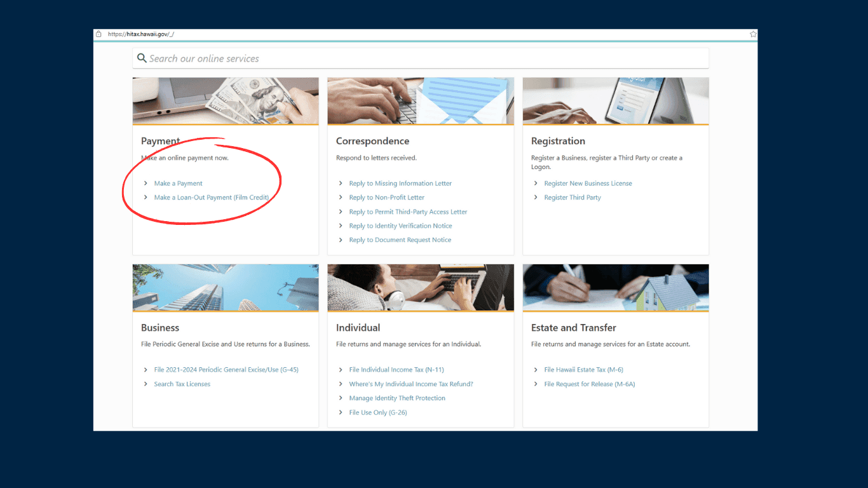Open the Make a Payment link

[178, 184]
